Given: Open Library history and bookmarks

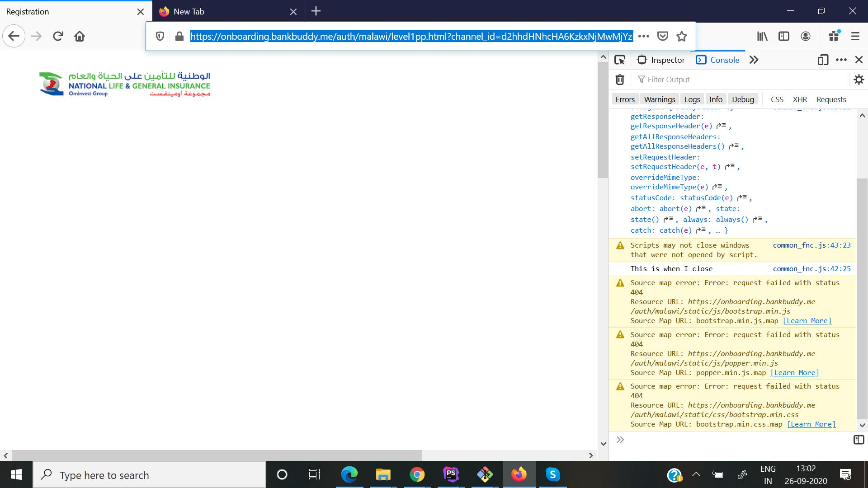Looking at the screenshot, I should (x=762, y=36).
